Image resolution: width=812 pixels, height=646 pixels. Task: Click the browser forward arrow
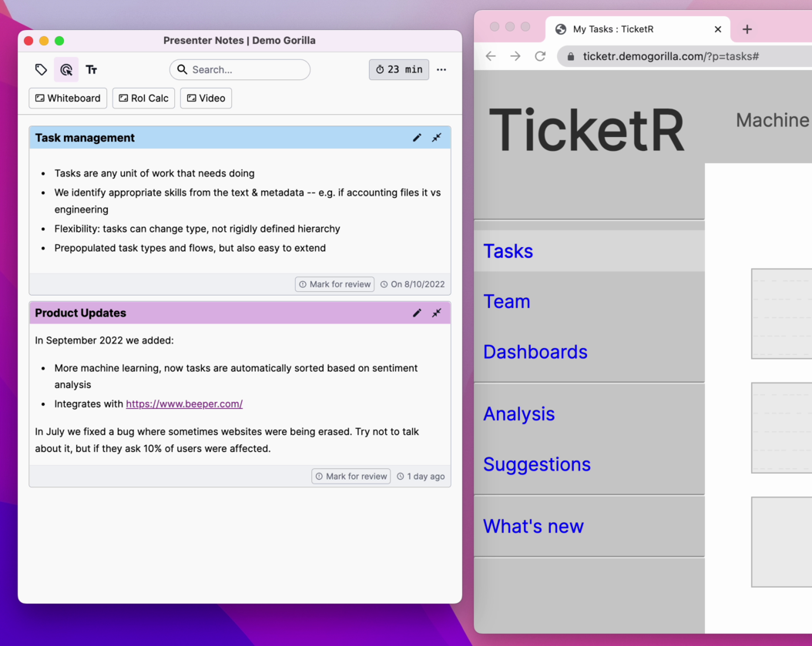pos(515,55)
